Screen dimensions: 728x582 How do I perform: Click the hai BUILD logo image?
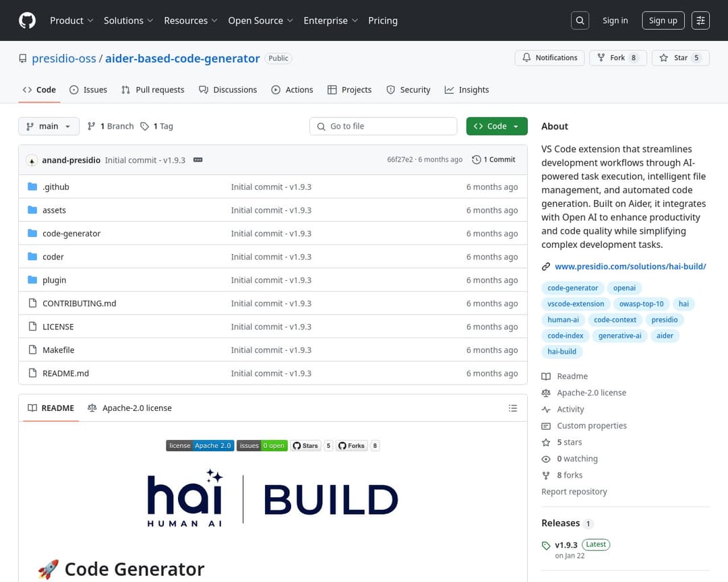(272, 498)
